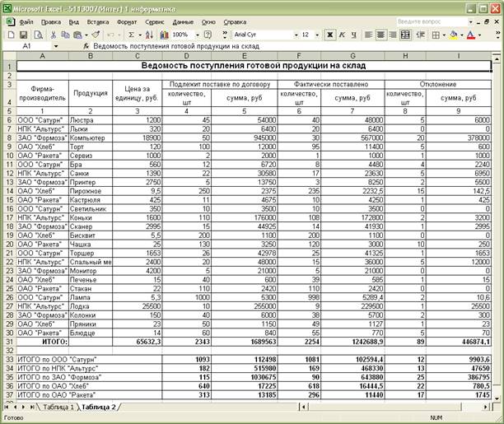The width and height of the screenshot is (504, 424).
Task: Toggle center text alignment
Action: click(380, 35)
